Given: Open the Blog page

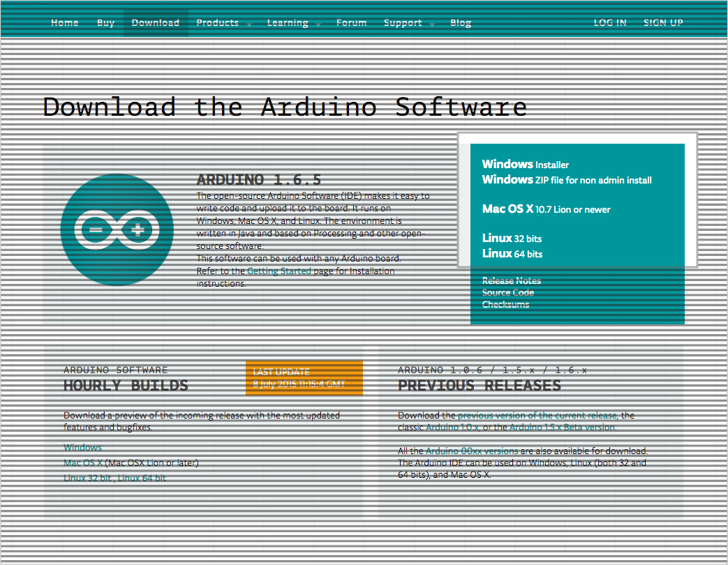Looking at the screenshot, I should click(x=461, y=23).
